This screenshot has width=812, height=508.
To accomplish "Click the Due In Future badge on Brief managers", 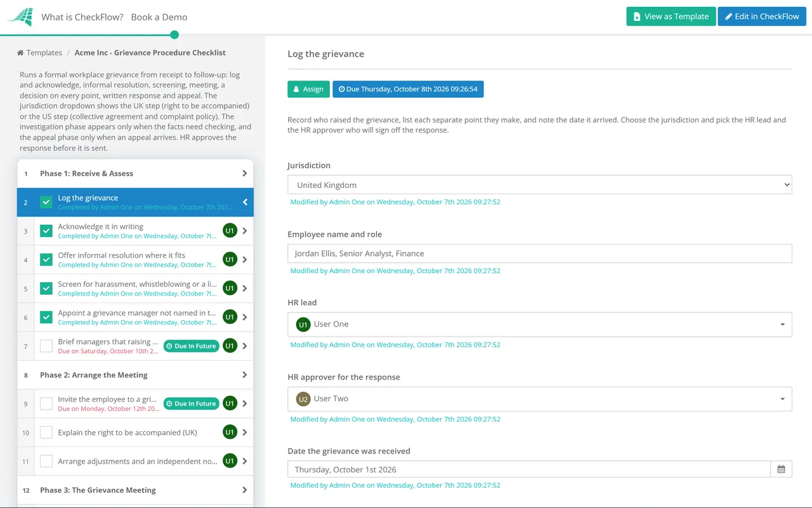I will click(191, 346).
